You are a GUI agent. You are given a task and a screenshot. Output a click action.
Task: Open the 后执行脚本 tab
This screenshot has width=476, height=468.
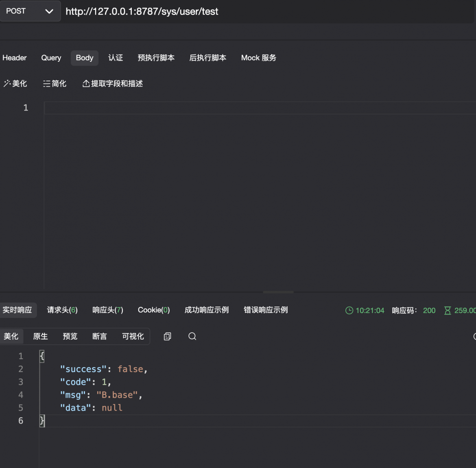[207, 58]
